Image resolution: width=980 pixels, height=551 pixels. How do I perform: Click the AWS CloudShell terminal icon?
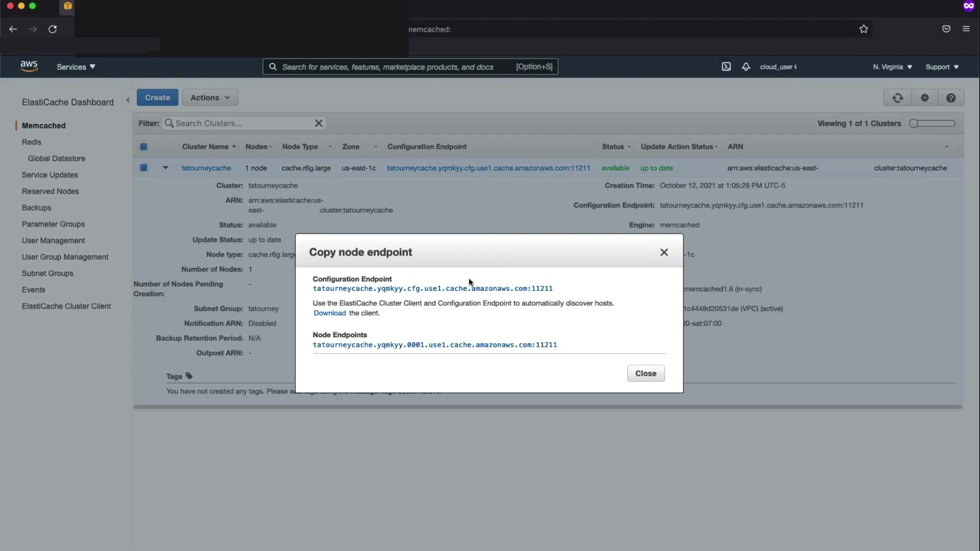point(726,67)
